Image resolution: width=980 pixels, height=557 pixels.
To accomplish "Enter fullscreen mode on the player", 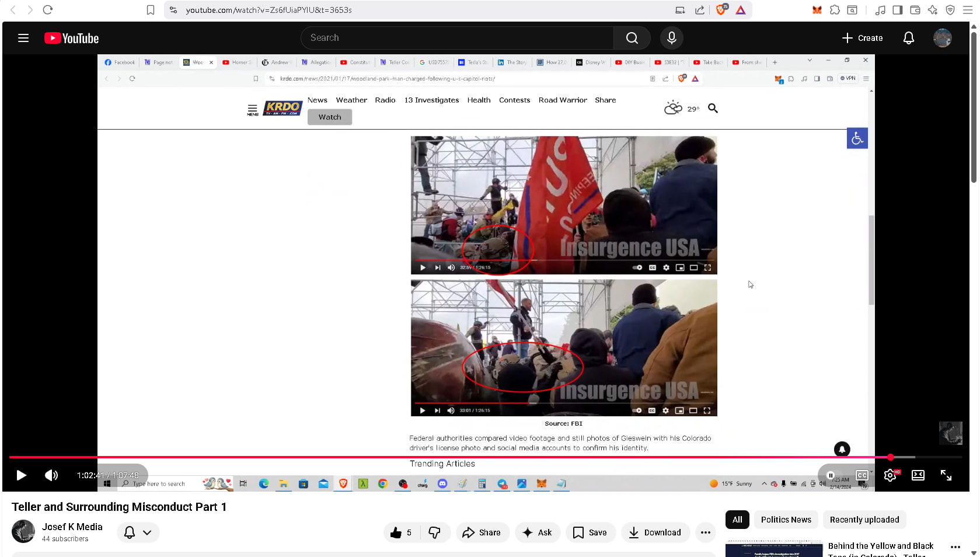I will click(x=946, y=475).
